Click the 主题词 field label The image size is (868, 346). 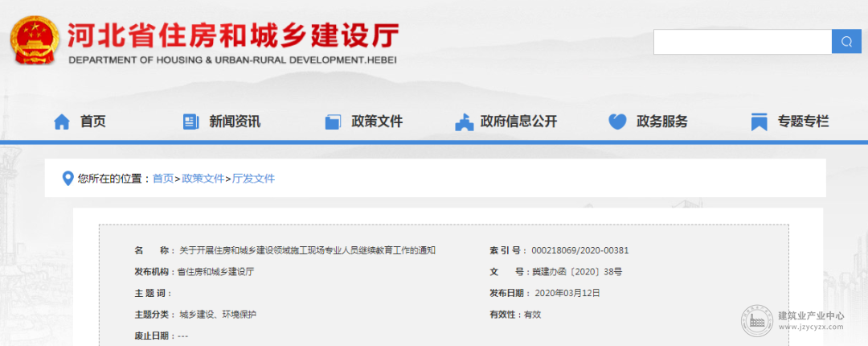pyautogui.click(x=154, y=293)
